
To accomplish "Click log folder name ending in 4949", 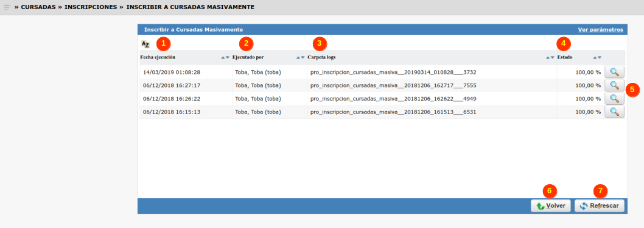I will (393, 99).
